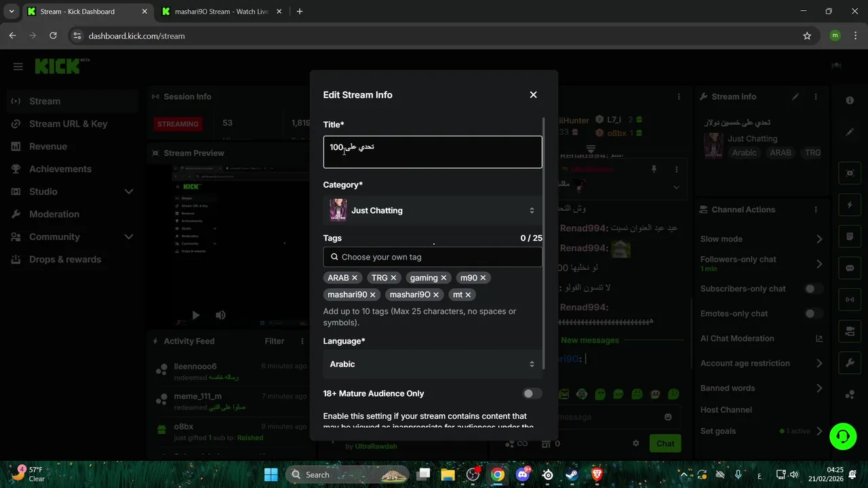Remove the m90 tag

pyautogui.click(x=483, y=278)
